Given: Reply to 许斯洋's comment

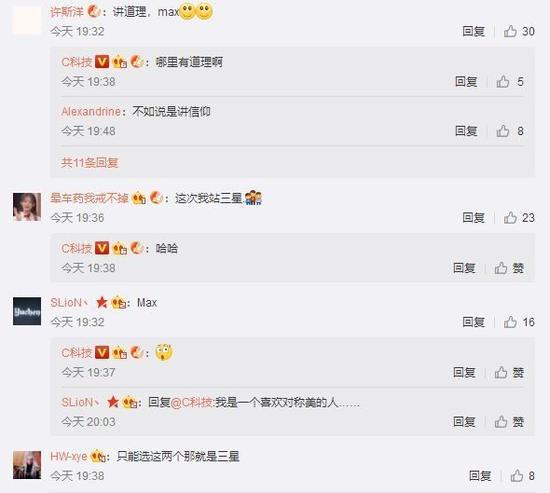Looking at the screenshot, I should [474, 31].
